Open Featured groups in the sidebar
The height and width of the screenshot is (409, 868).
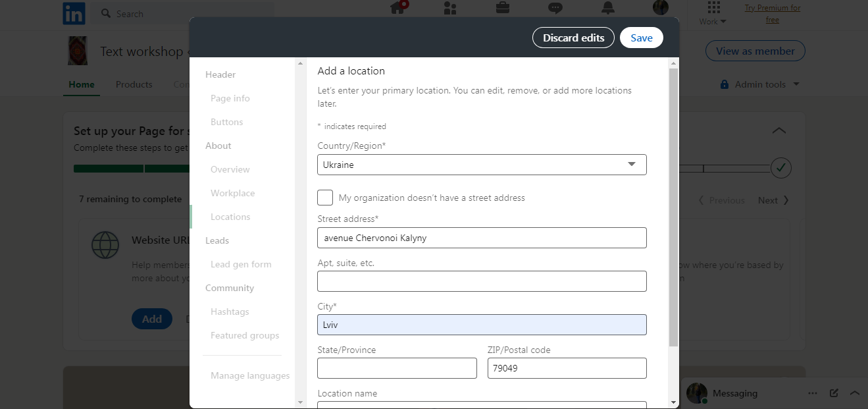(x=245, y=335)
